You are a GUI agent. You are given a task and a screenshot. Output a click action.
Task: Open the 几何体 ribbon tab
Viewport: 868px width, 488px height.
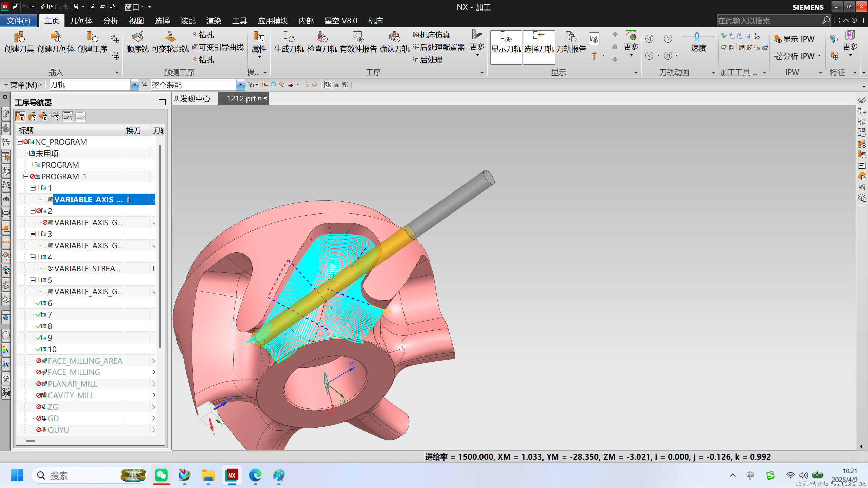coord(81,21)
